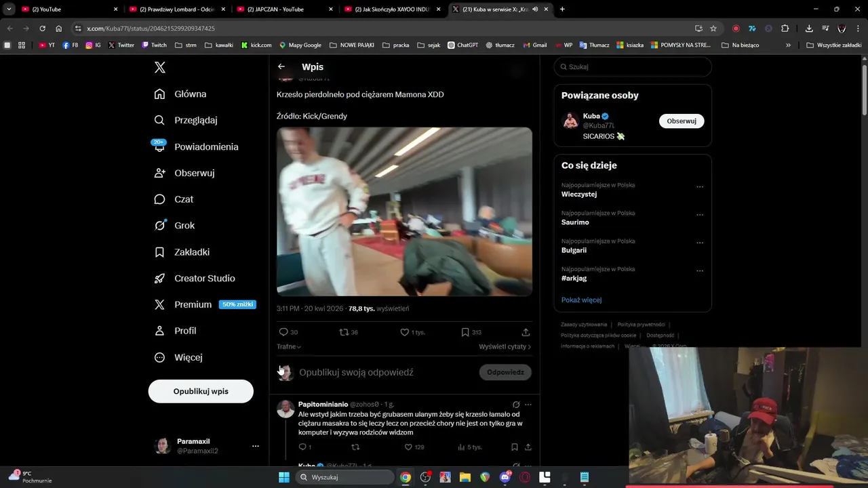The image size is (868, 488).
Task: Click the Windows Start button
Action: pyautogui.click(x=284, y=477)
